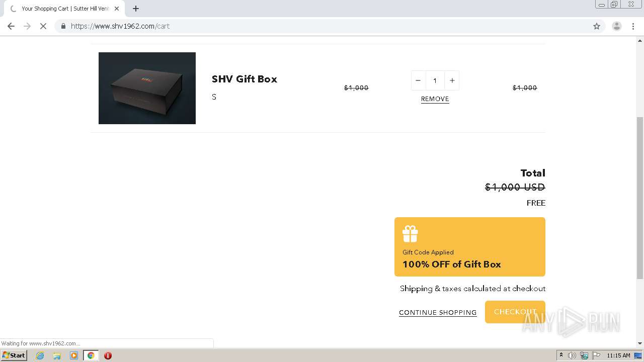Screen dimensions: 644x362
Task: Click the browser forward arrow
Action: [27, 26]
